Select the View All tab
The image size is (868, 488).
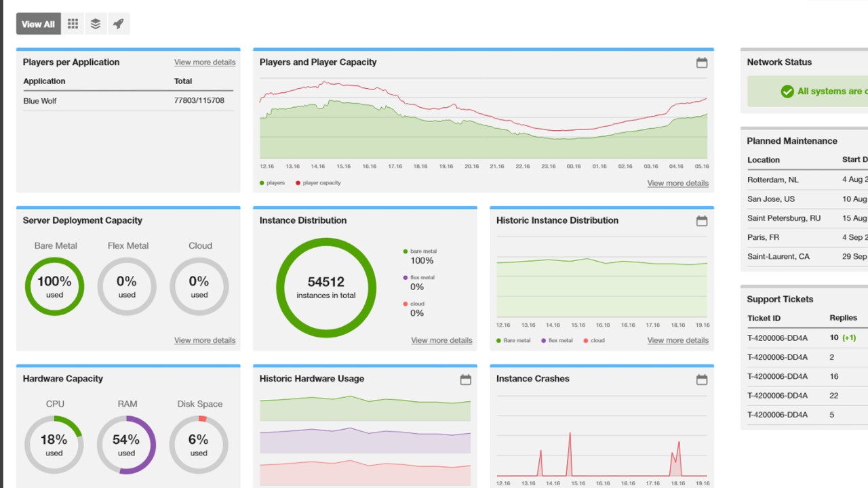38,24
